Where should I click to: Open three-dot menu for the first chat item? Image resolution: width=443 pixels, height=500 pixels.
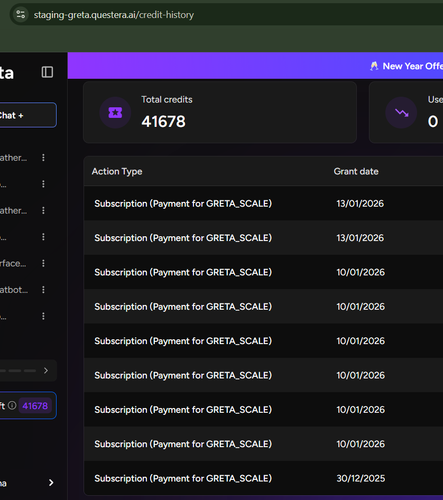(x=43, y=158)
